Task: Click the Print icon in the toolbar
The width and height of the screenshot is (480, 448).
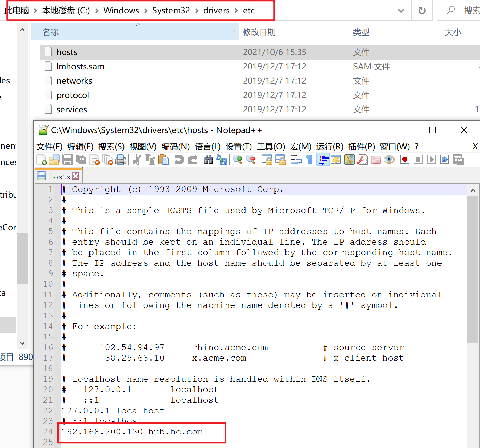Action: pos(121,160)
